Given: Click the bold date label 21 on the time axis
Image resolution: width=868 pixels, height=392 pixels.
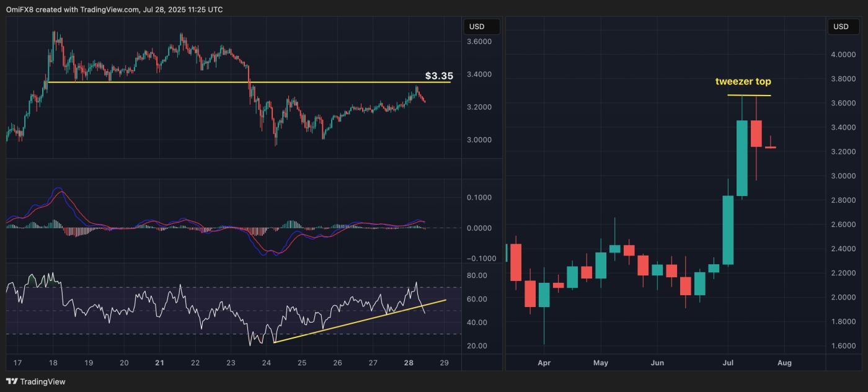Looking at the screenshot, I should point(159,362).
